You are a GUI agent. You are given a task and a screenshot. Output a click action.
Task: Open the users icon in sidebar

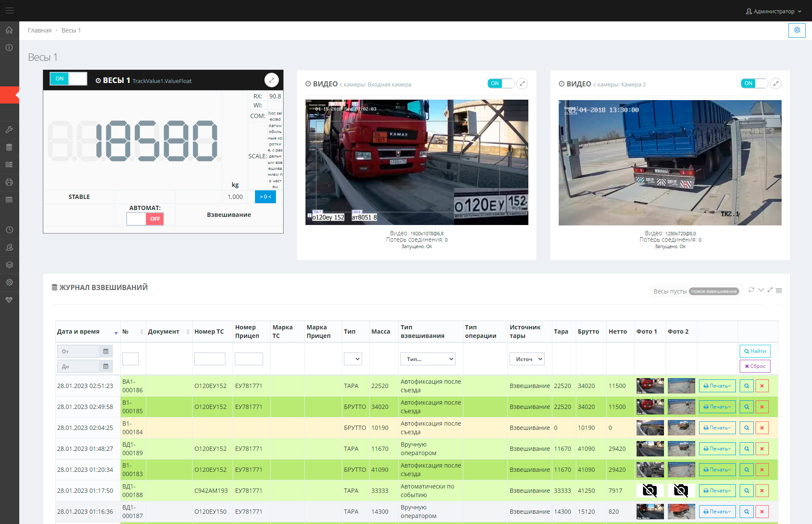coord(9,247)
